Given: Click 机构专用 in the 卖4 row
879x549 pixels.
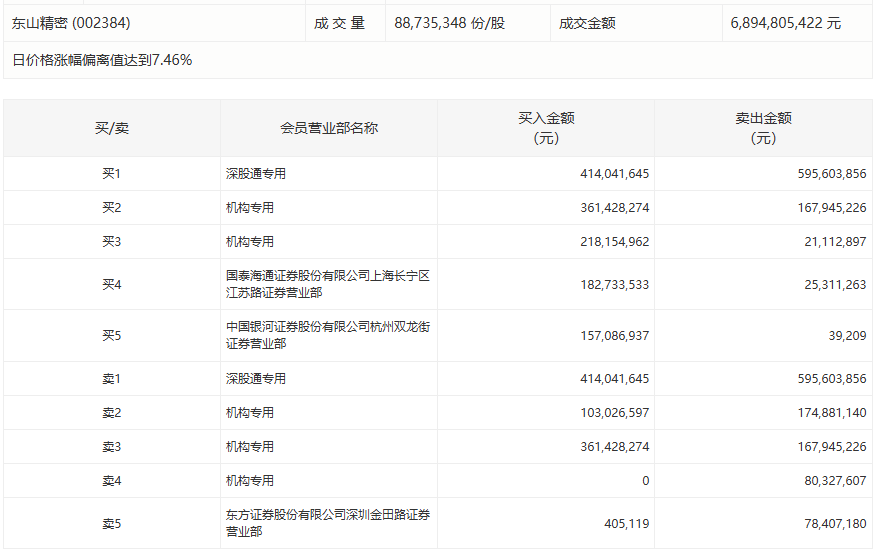Looking at the screenshot, I should 250,481.
